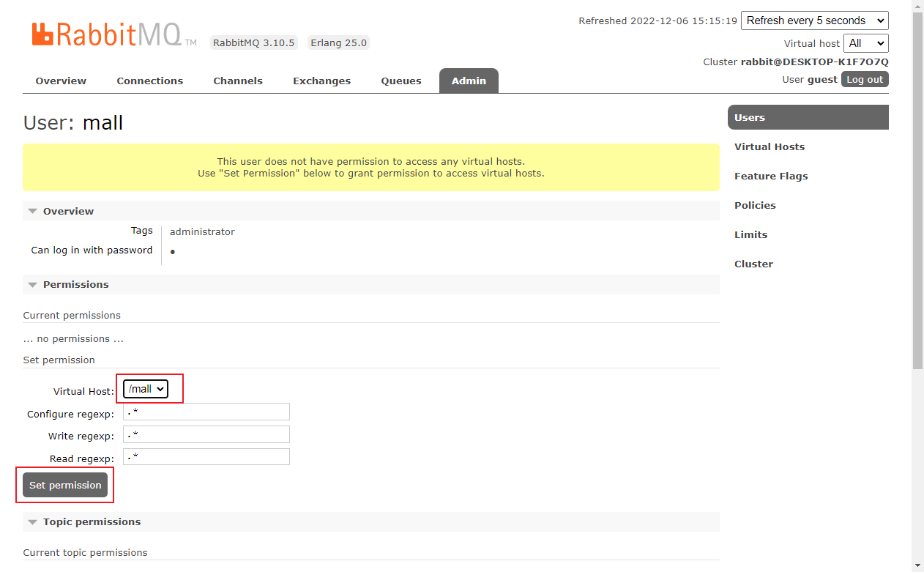Open the Connections tab

pyautogui.click(x=150, y=81)
